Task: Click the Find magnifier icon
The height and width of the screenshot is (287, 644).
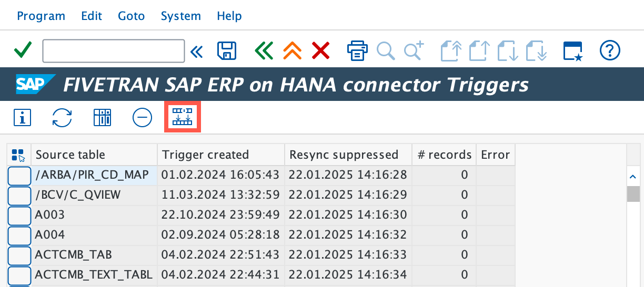Action: pos(386,51)
